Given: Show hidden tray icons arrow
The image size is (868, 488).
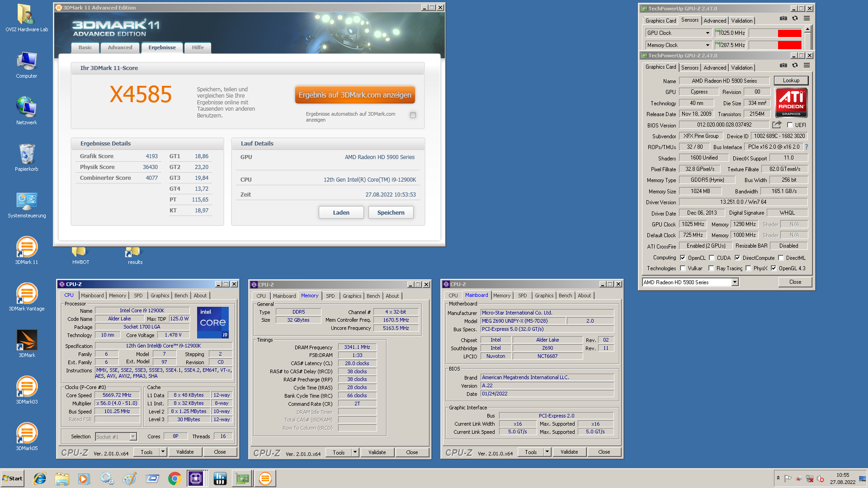Looking at the screenshot, I should [778, 478].
